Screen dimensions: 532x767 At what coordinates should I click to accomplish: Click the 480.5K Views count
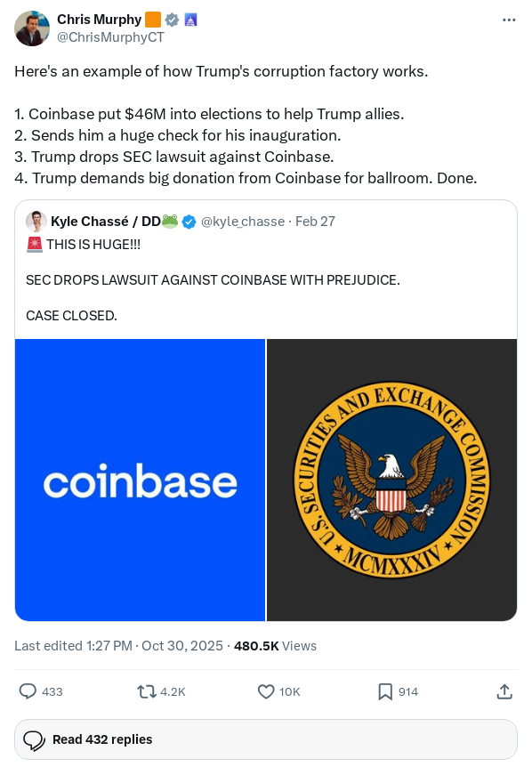[256, 646]
